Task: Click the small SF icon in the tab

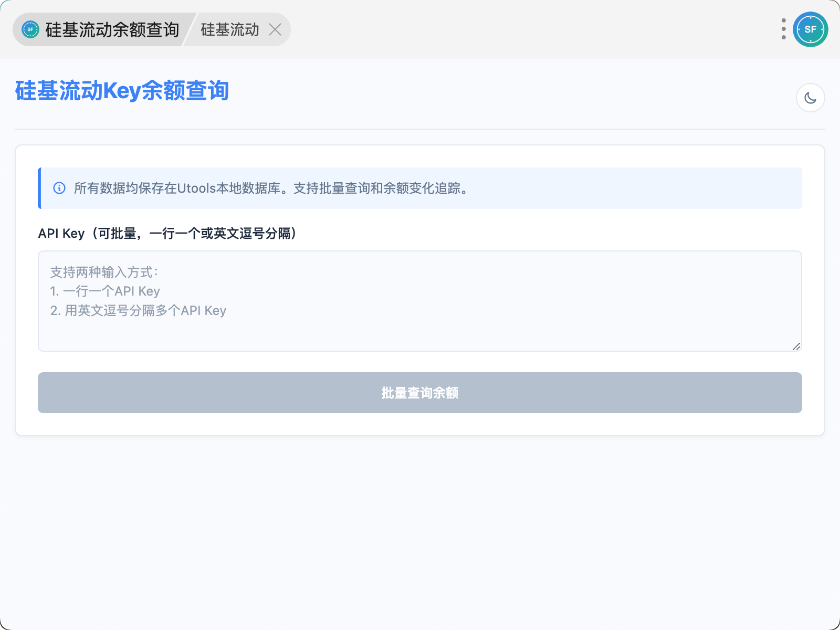Action: (30, 29)
